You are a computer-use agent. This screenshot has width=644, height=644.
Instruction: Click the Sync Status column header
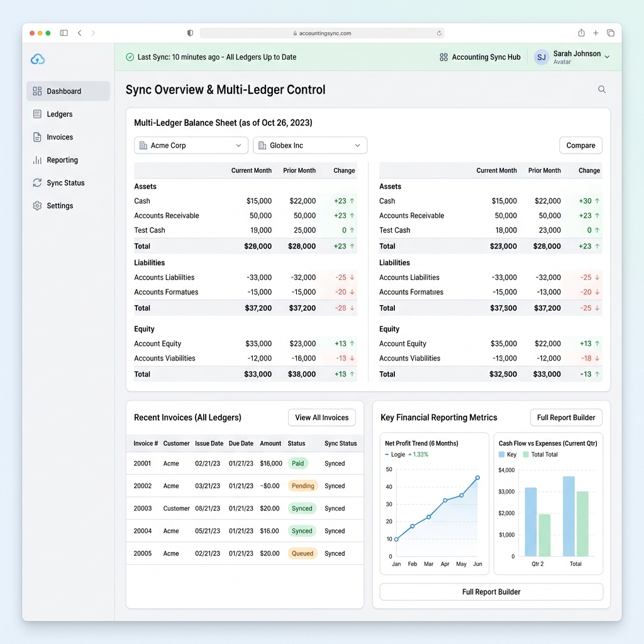[x=340, y=443]
